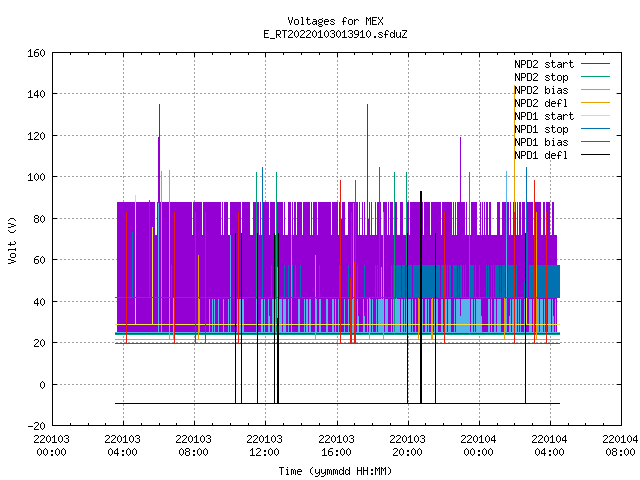Click the red NPD1 bias legend line
640x480 pixels.
point(595,142)
